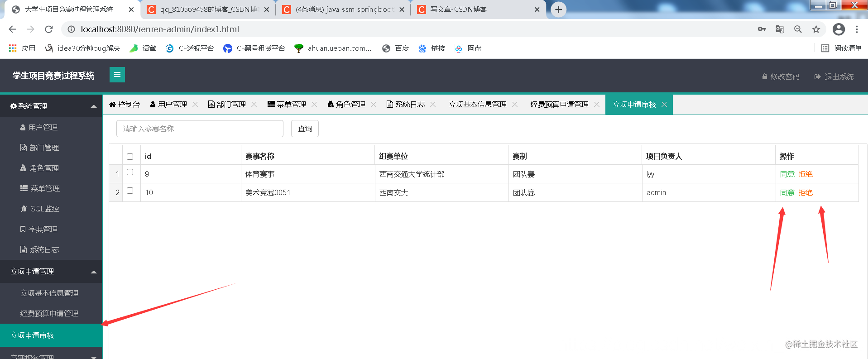Click the browser address bar URL
868x359 pixels.
(x=160, y=29)
